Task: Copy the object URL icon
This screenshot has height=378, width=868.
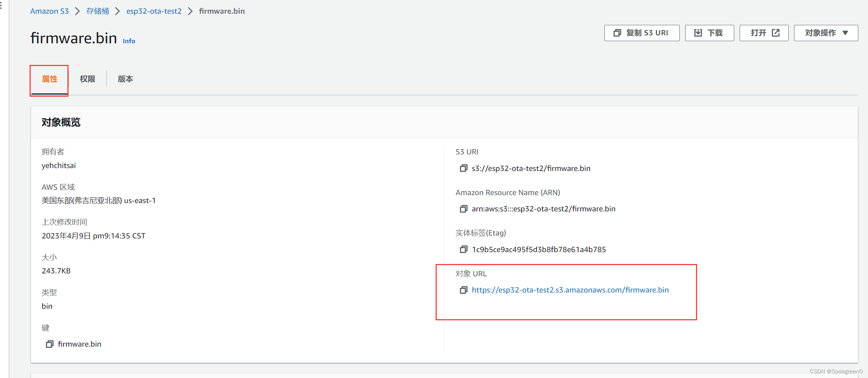Action: [x=463, y=290]
